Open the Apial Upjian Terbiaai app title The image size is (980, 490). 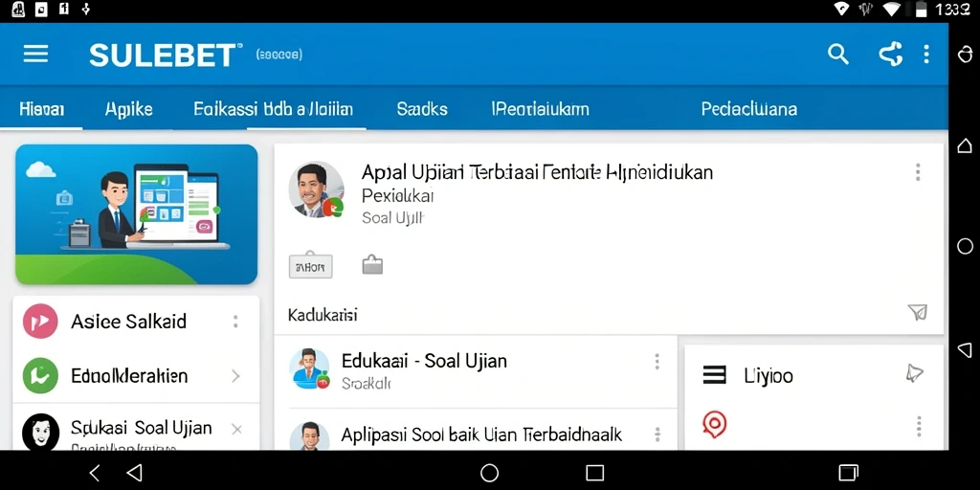(x=537, y=172)
